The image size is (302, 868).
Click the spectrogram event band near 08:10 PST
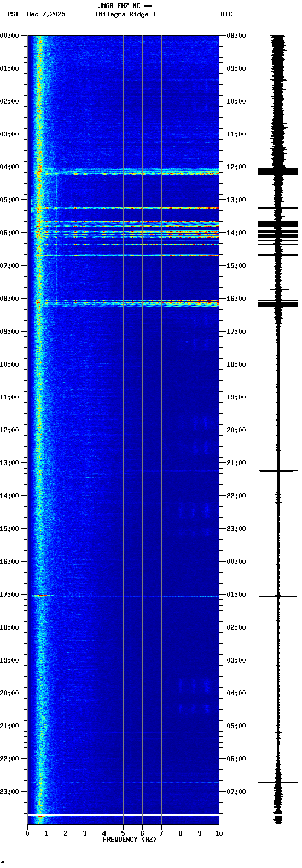123,303
